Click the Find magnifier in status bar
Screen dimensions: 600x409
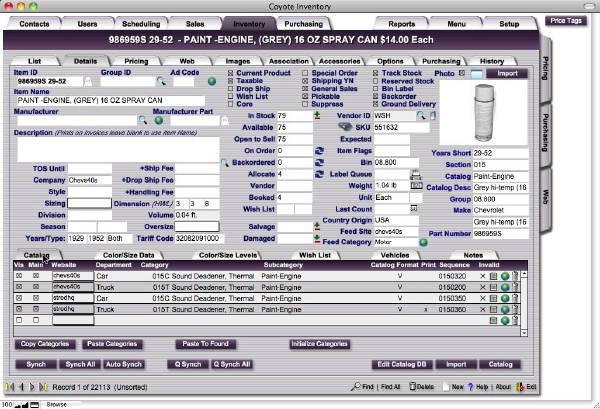tap(357, 386)
